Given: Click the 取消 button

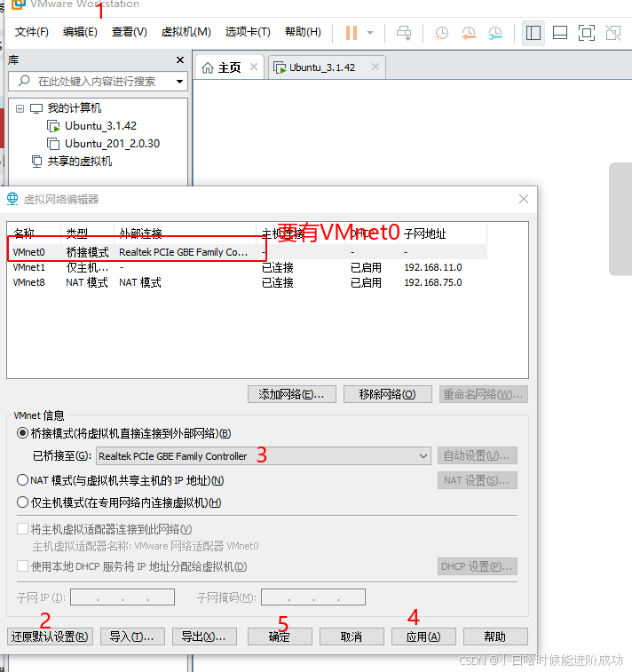Looking at the screenshot, I should (352, 636).
